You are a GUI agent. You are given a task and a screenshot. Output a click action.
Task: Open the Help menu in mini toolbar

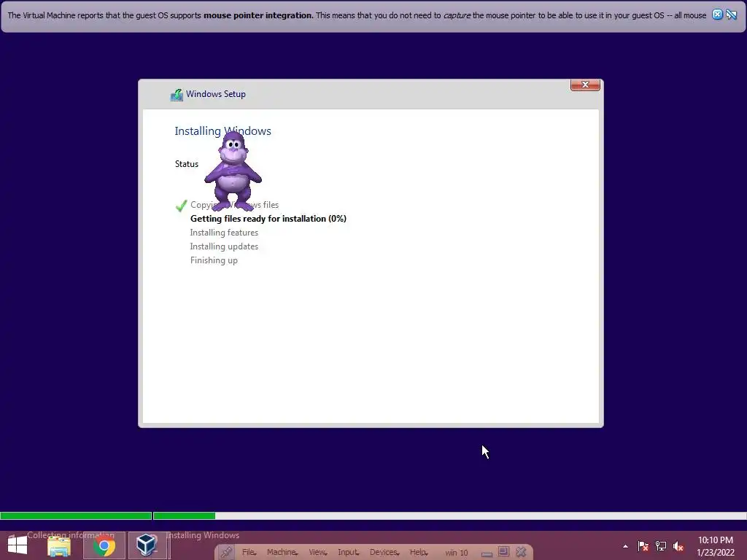419,553
